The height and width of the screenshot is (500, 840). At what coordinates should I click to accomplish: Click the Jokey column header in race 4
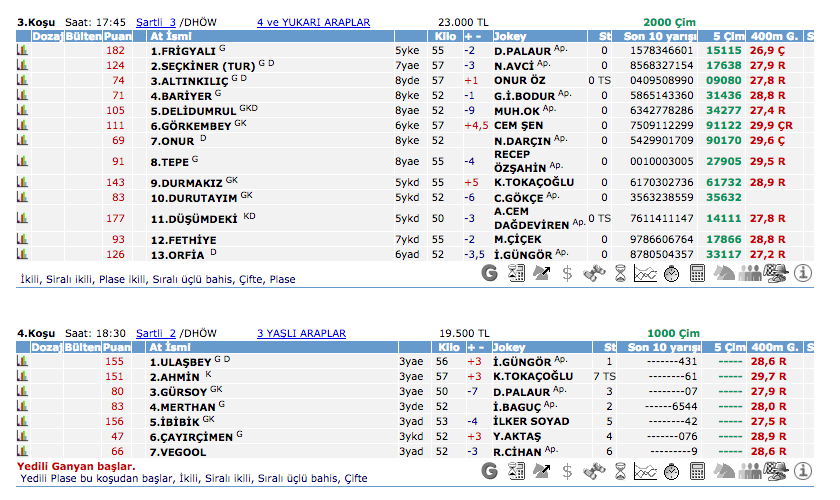510,347
